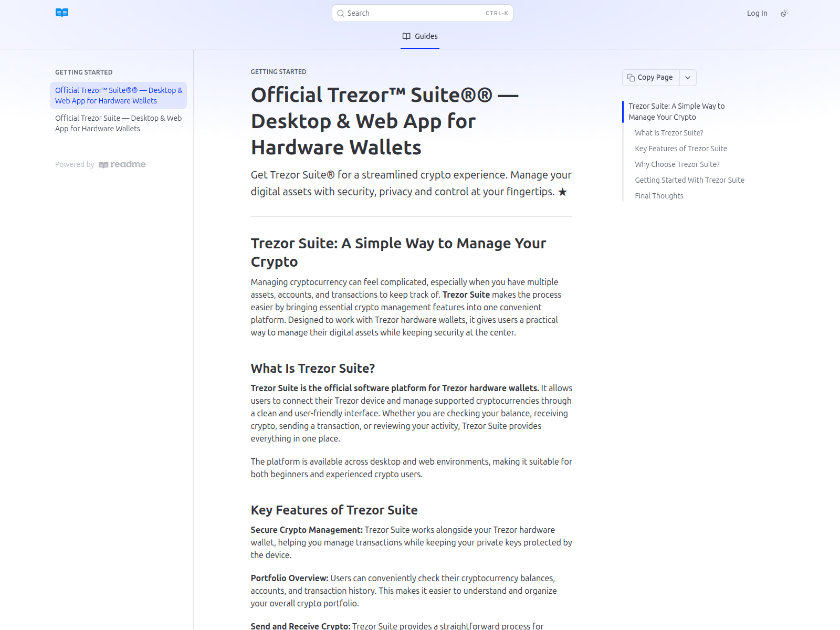
Task: Click the readme logo in sidebar
Action: click(x=122, y=164)
